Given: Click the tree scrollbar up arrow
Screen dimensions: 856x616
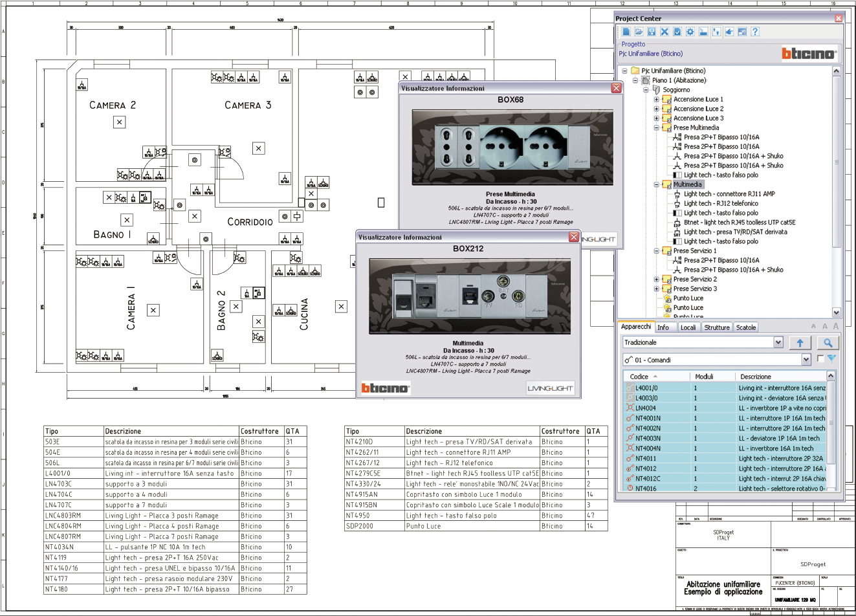Looking at the screenshot, I should point(836,71).
